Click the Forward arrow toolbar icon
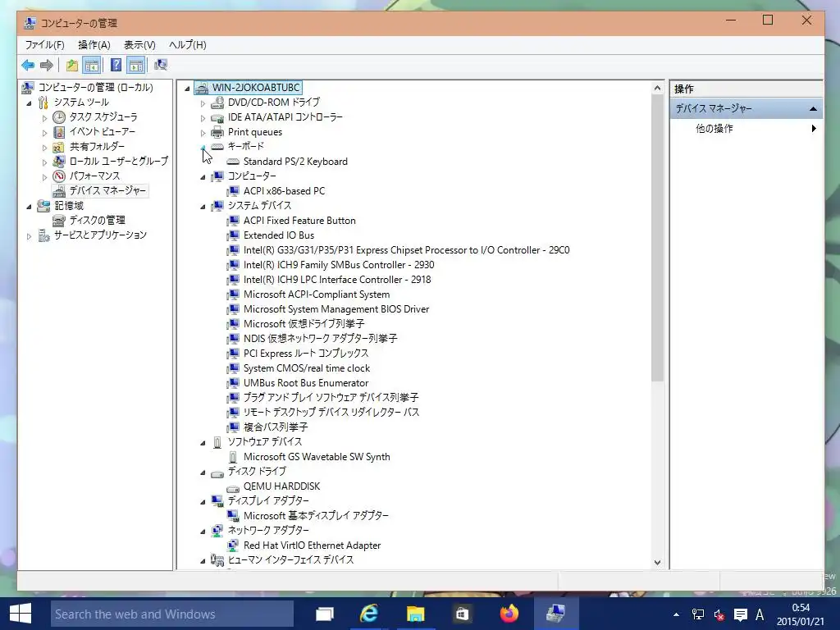Image resolution: width=840 pixels, height=630 pixels. (47, 66)
